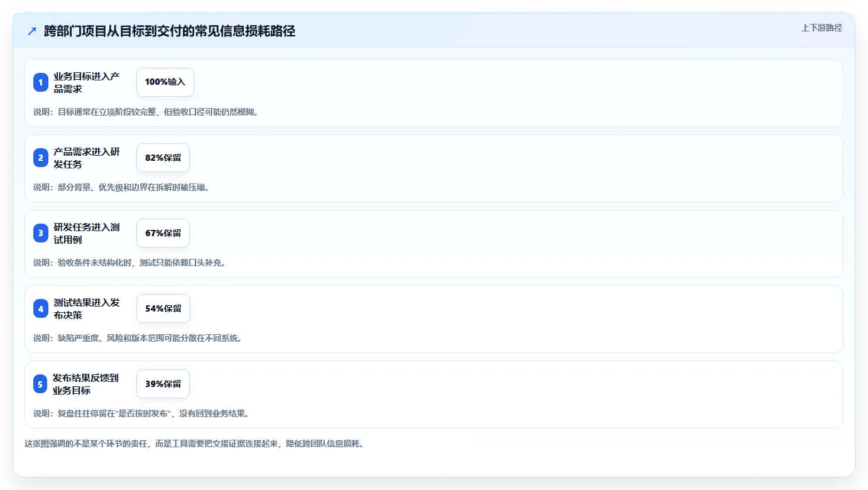
Task: Select step number 1 badge
Action: coord(41,82)
